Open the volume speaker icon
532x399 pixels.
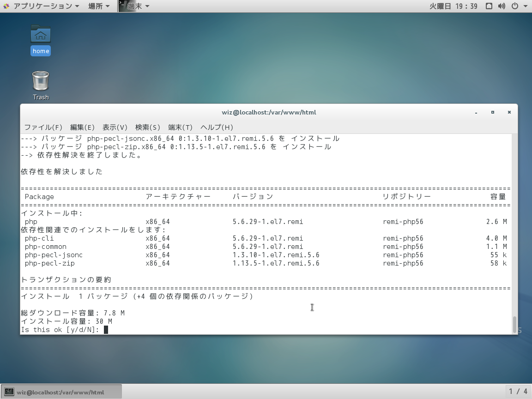click(502, 6)
